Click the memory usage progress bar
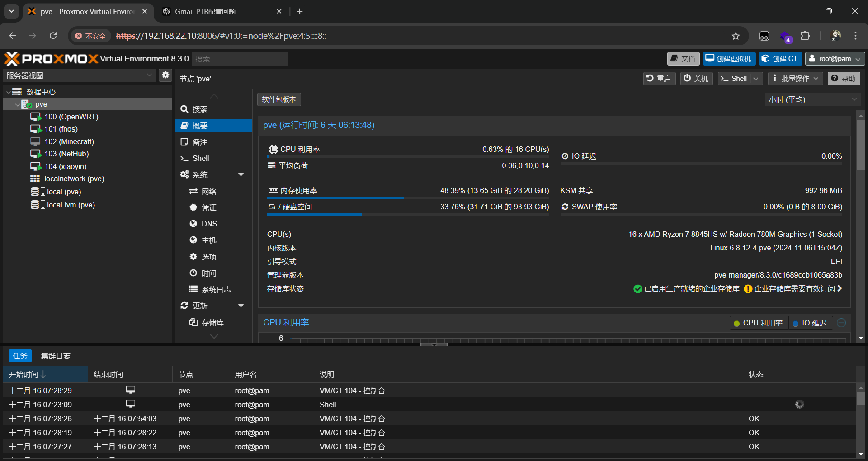Screen dimensions: 868x461 408,198
